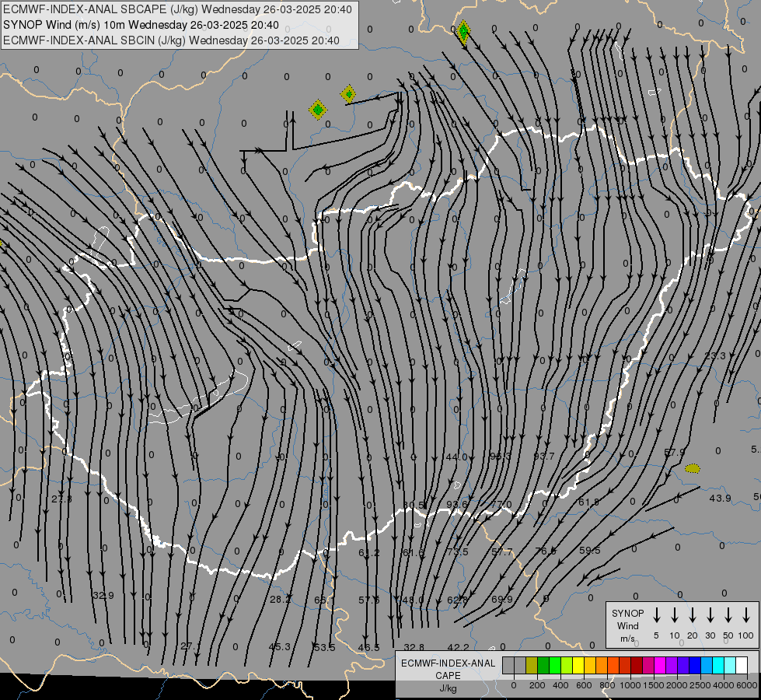Screen dimensions: 761x700
Task: Click the map value 73.5
Action: (458, 552)
